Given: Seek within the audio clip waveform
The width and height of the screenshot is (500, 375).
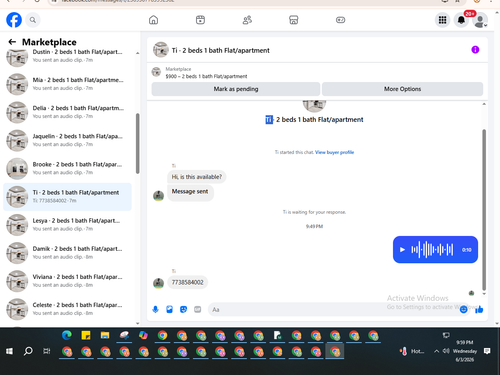Looking at the screenshot, I should click(x=432, y=250).
